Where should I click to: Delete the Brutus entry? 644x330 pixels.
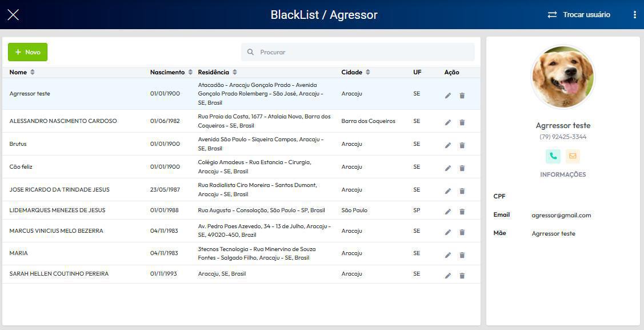(x=462, y=145)
